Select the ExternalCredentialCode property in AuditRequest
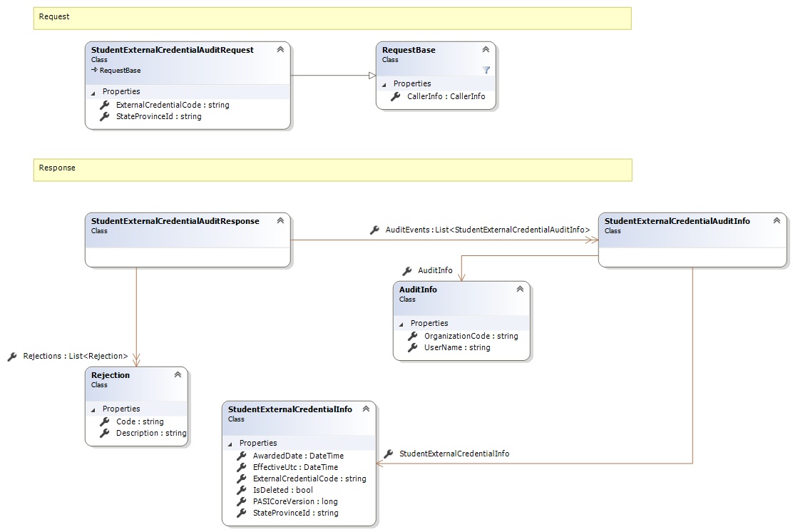 (x=172, y=105)
